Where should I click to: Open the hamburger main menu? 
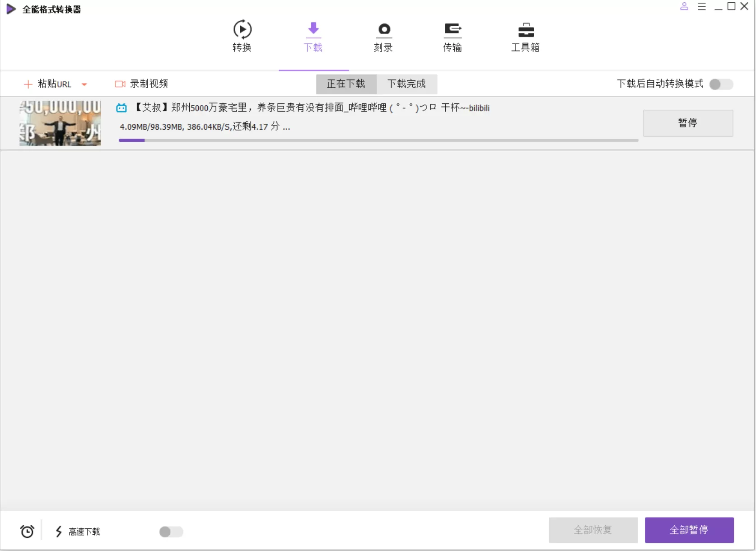[701, 6]
